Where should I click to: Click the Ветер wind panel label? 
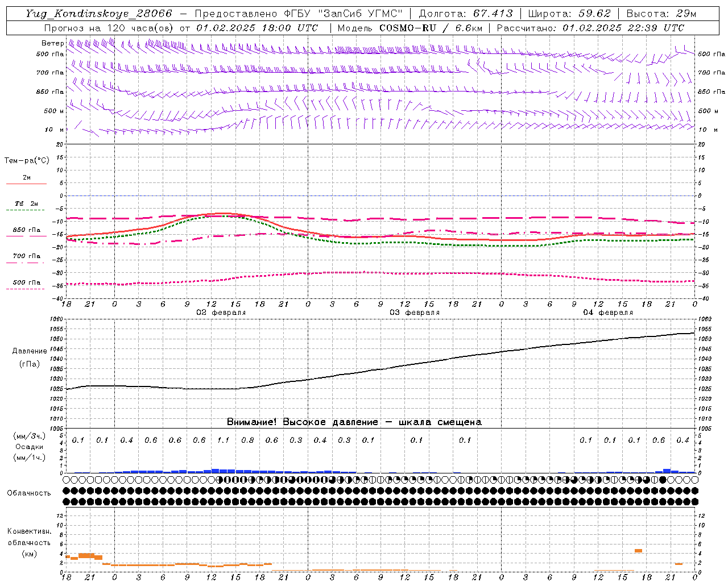(x=52, y=43)
